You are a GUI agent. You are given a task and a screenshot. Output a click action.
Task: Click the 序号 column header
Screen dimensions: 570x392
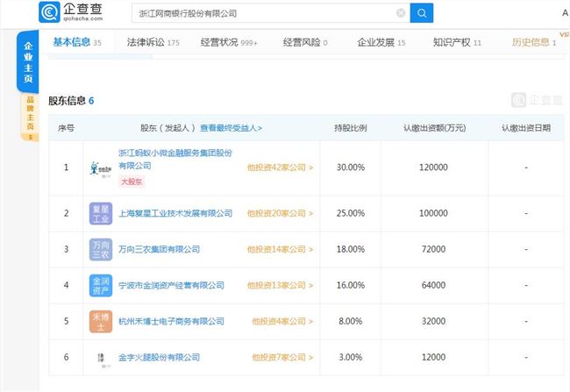point(66,128)
